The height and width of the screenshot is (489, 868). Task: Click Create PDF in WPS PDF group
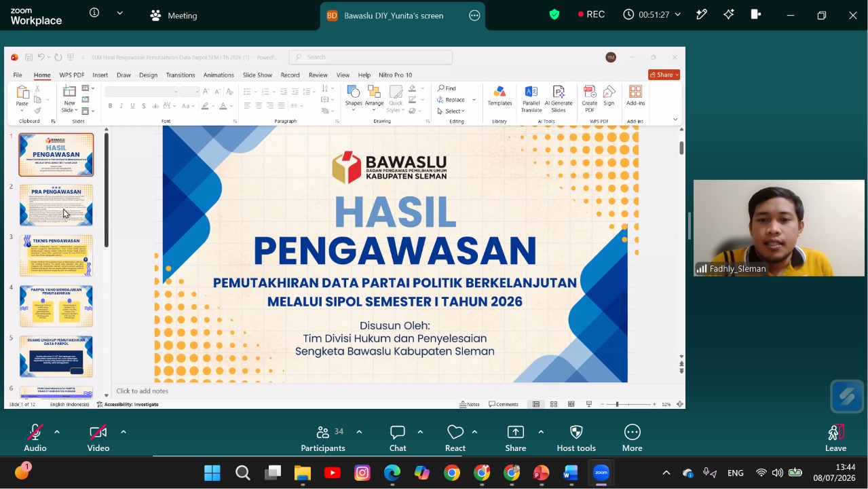[x=590, y=99]
